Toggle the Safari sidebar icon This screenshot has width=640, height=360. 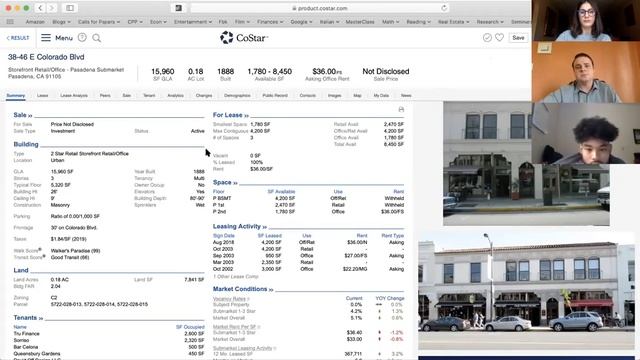click(70, 8)
